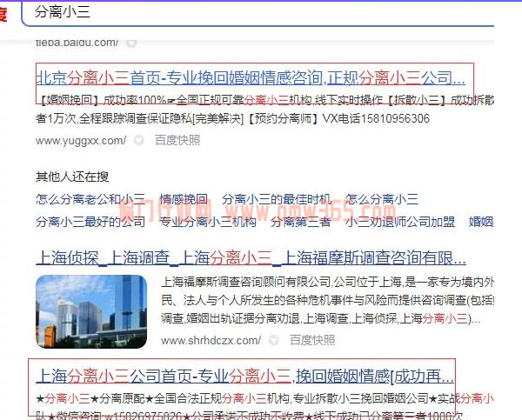Select related search 怎么分离小三

point(382,199)
